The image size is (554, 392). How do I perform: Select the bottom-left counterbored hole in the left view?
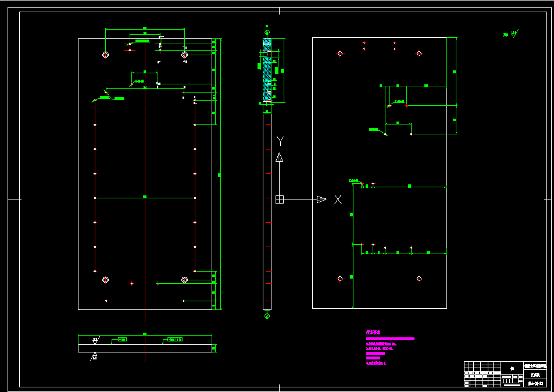click(x=105, y=280)
